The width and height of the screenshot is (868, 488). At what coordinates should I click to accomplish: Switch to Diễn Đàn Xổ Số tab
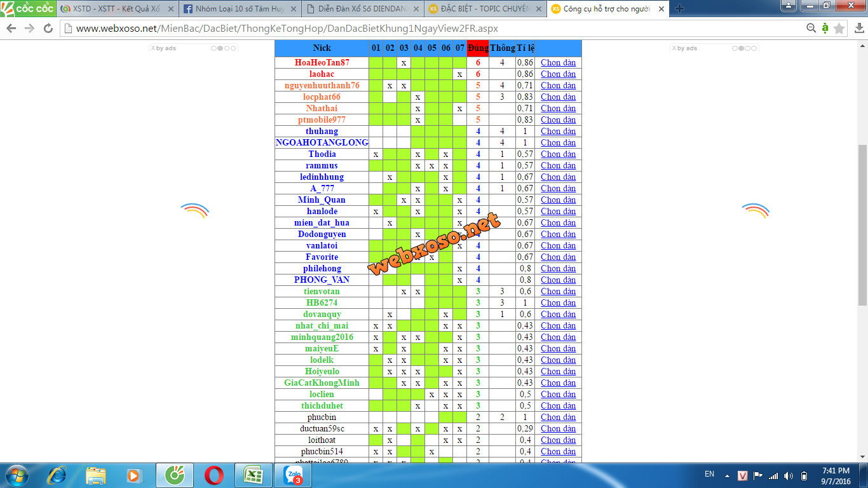click(x=362, y=9)
